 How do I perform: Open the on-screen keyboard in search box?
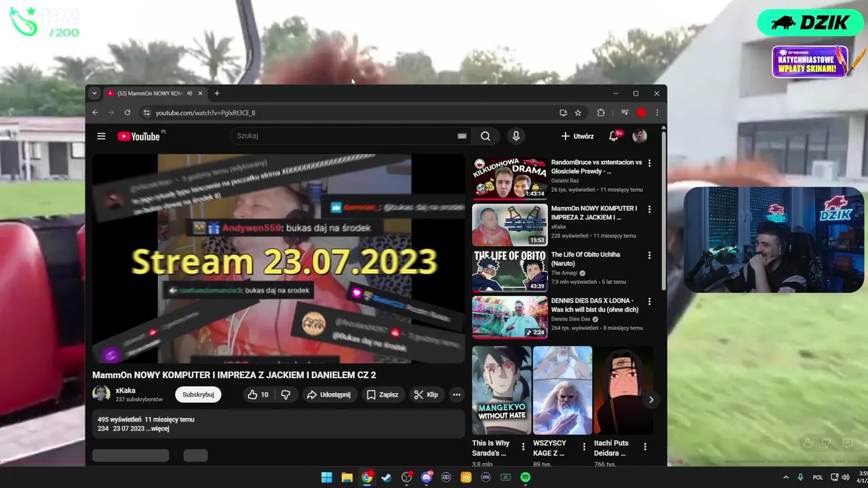(462, 136)
